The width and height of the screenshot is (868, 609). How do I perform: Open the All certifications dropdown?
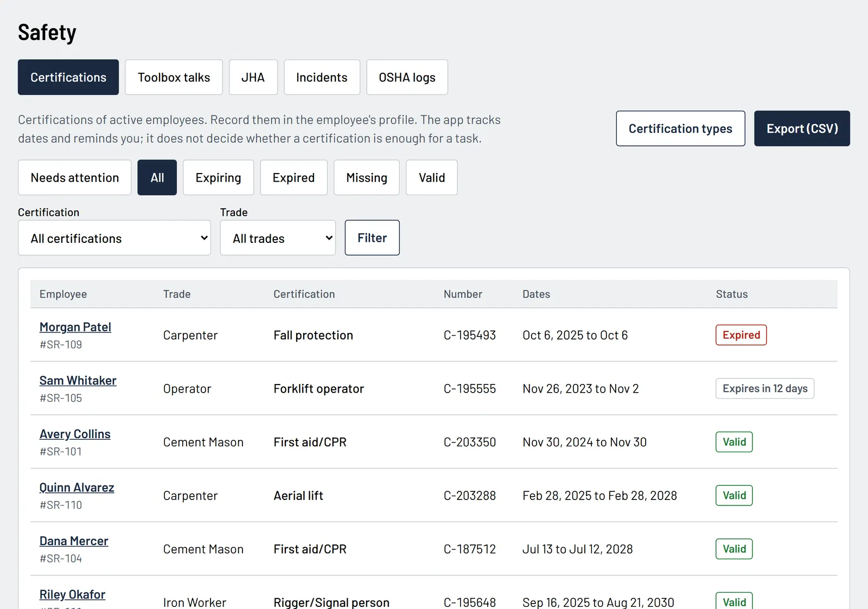[114, 238]
